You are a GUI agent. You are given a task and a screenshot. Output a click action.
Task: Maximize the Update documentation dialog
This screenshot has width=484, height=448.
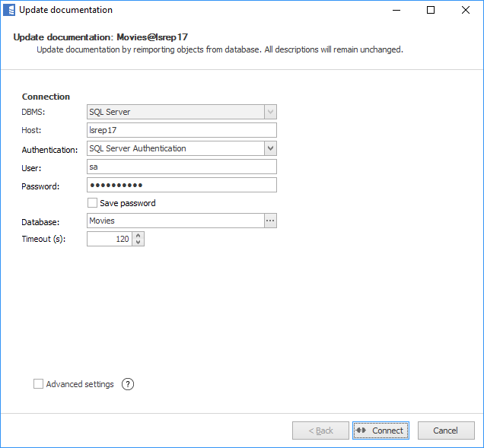click(431, 10)
